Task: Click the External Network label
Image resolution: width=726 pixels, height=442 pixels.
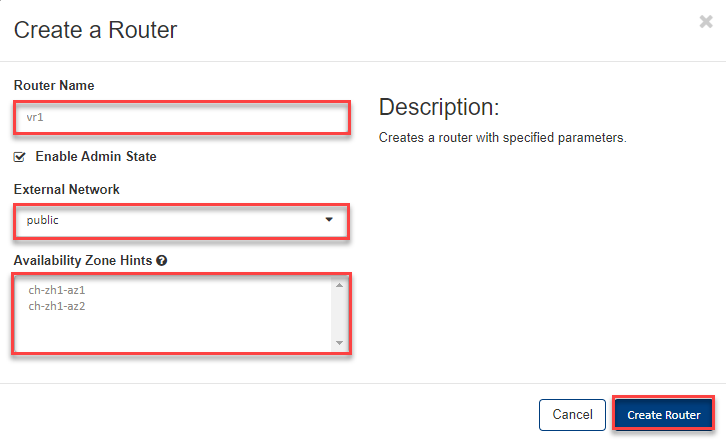Action: tap(67, 189)
